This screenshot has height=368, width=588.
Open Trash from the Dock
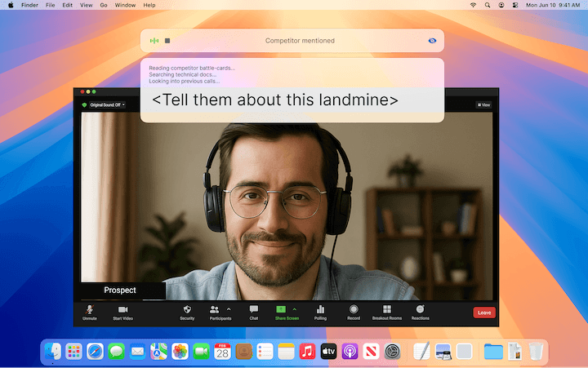536,352
